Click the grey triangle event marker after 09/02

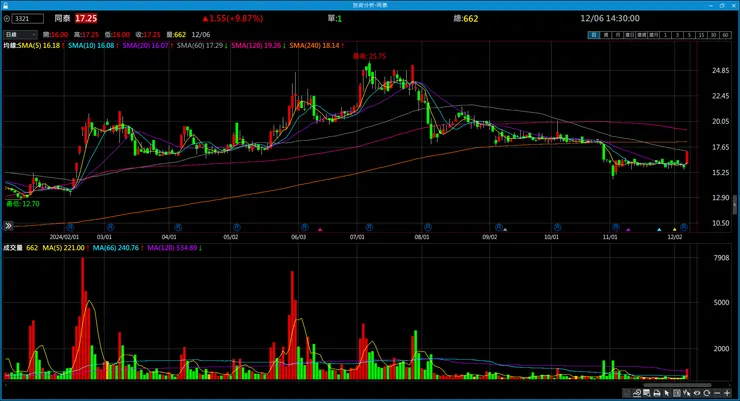(505, 229)
